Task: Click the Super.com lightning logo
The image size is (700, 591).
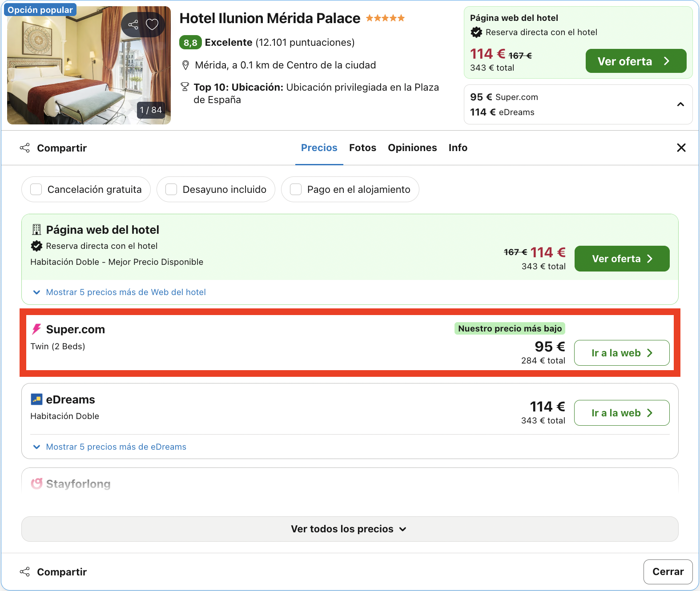Action: pyautogui.click(x=36, y=329)
